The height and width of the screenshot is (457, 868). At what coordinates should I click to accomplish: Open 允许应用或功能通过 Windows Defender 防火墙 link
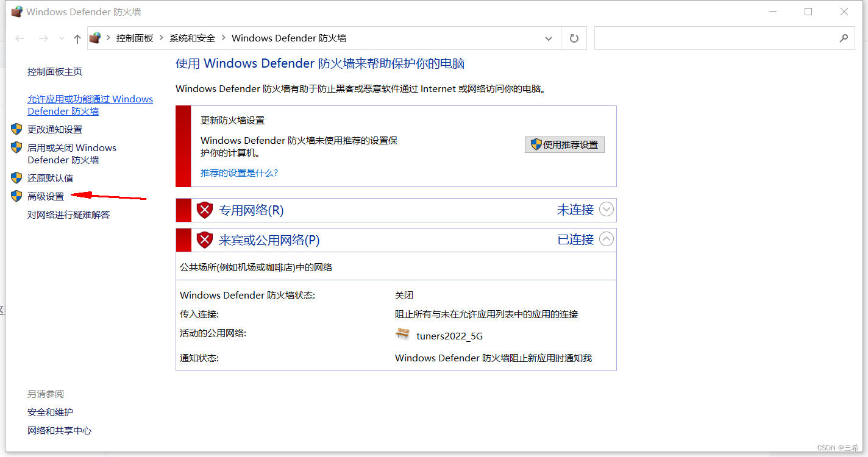90,105
